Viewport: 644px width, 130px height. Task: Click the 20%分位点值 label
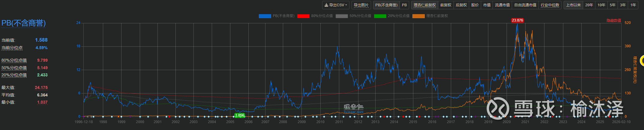coord(14,75)
